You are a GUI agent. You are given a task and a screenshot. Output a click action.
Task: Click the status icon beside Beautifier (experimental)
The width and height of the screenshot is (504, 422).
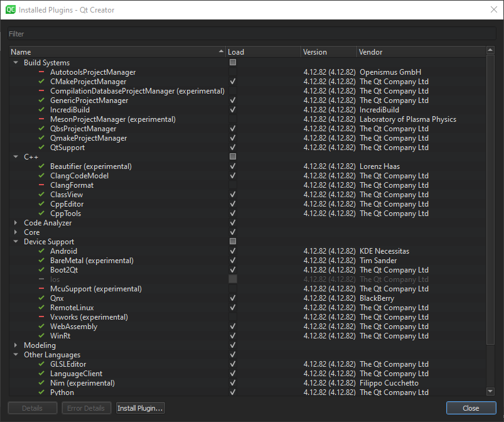coord(41,166)
